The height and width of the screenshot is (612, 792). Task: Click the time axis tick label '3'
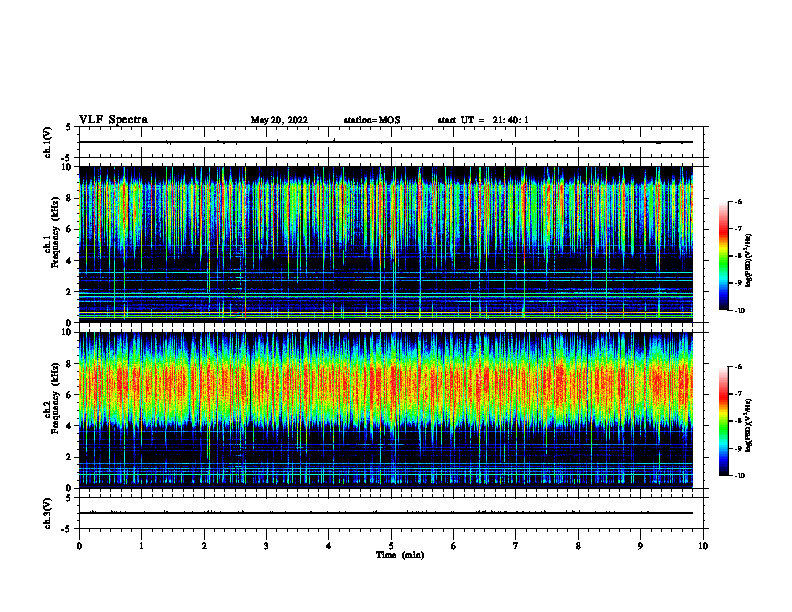[x=266, y=546]
